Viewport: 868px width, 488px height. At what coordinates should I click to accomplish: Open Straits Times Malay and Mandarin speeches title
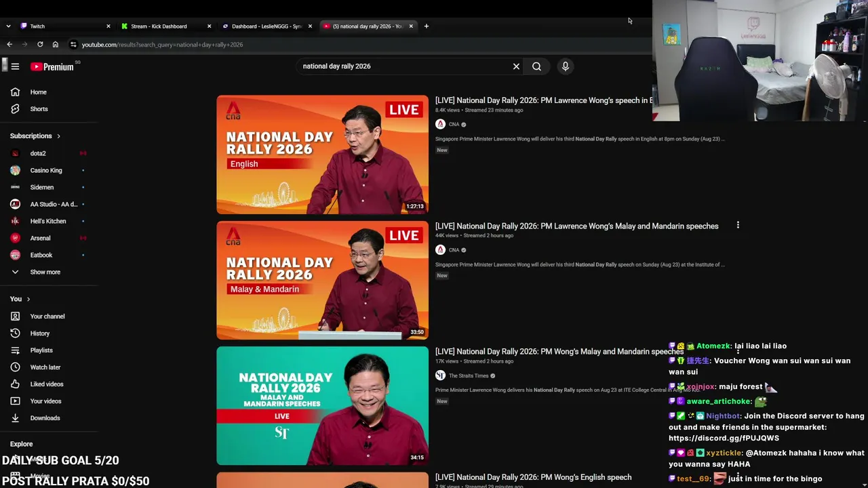click(559, 352)
